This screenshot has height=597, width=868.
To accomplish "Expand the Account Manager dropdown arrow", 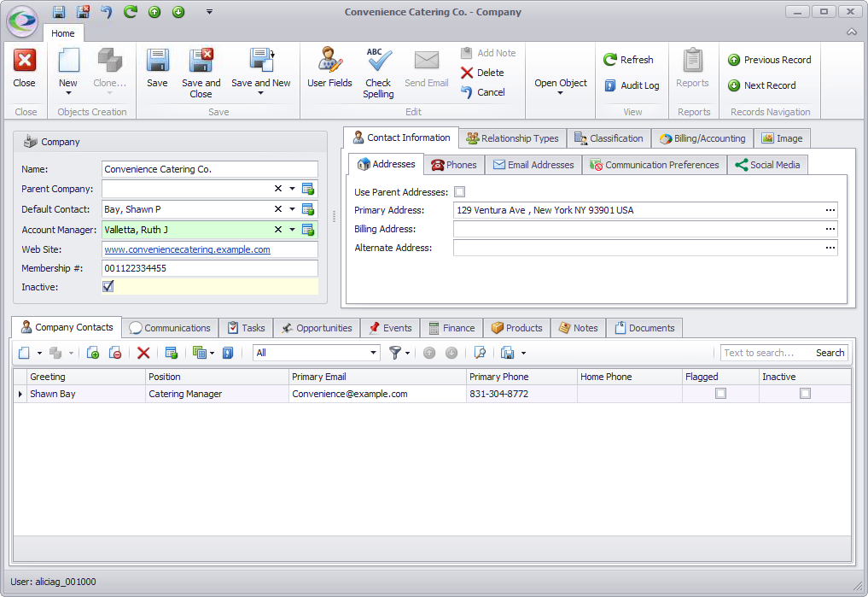I will [292, 229].
